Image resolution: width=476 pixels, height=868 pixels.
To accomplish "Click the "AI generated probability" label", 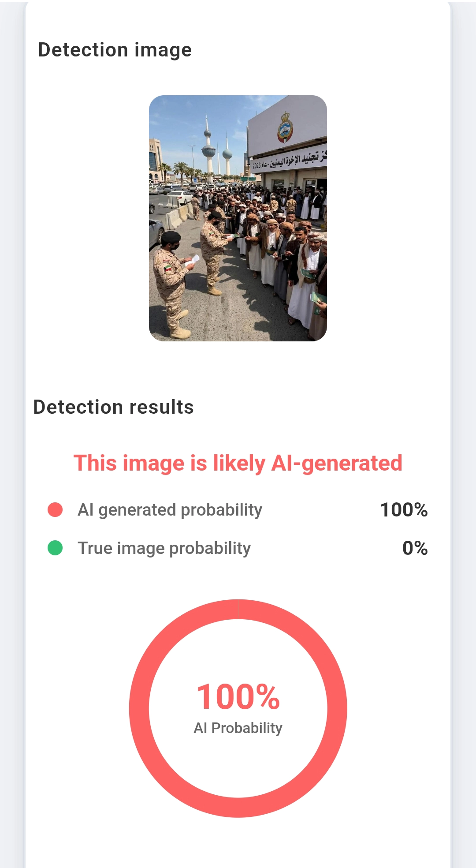I will click(x=170, y=510).
